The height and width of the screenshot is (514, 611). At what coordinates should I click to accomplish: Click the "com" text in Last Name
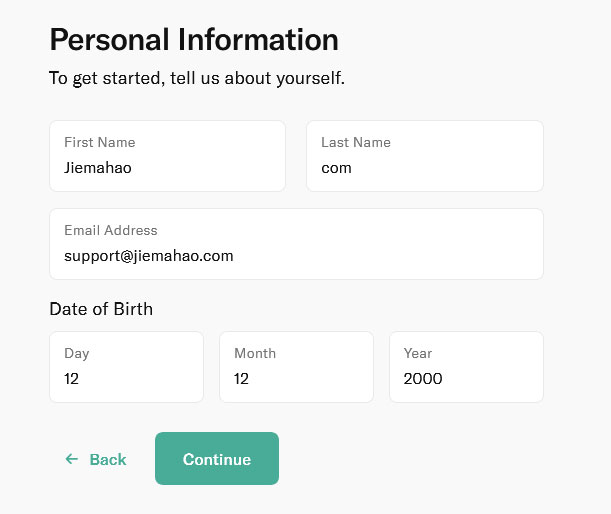click(x=337, y=168)
